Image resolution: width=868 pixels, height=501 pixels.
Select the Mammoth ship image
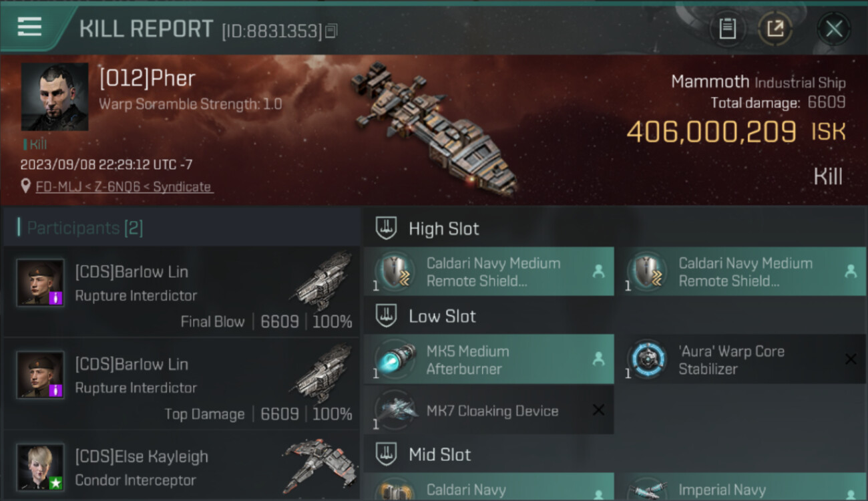tap(434, 128)
